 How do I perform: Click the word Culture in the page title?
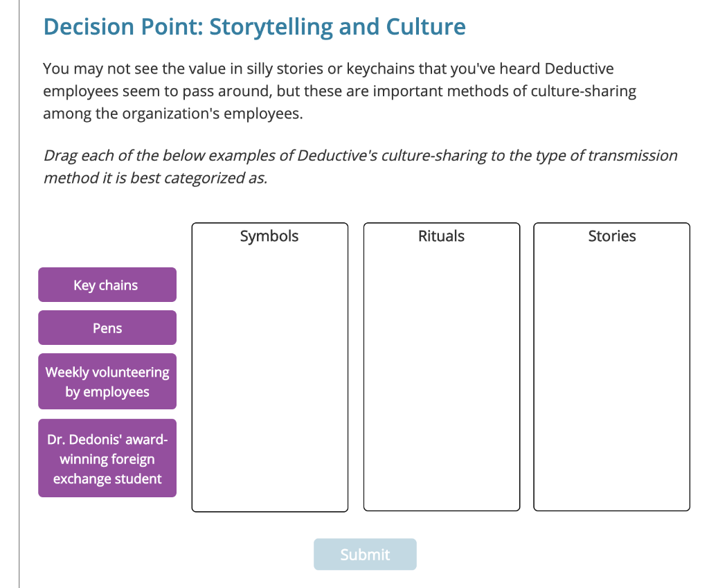(427, 27)
